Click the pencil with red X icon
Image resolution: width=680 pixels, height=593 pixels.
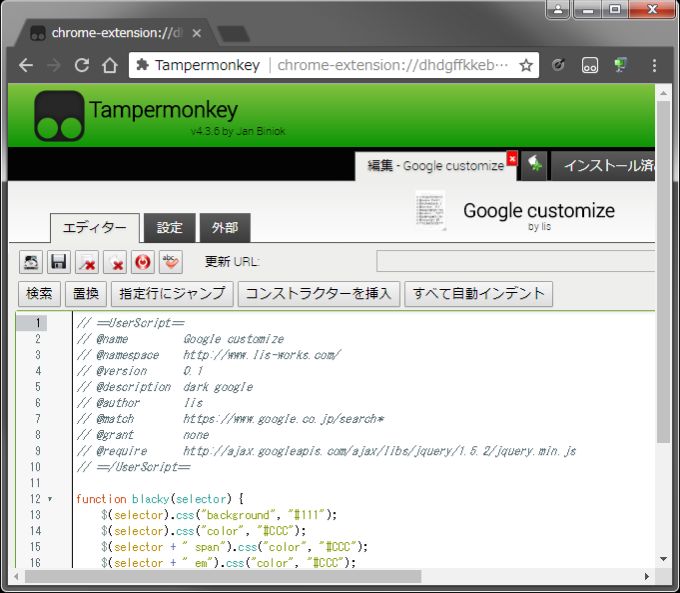pyautogui.click(x=87, y=262)
